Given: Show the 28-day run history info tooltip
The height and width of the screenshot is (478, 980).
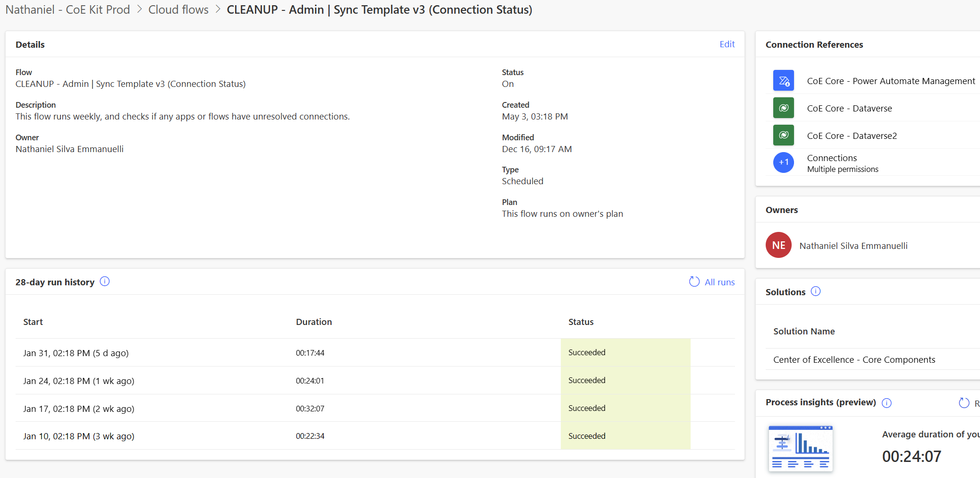Looking at the screenshot, I should (105, 281).
